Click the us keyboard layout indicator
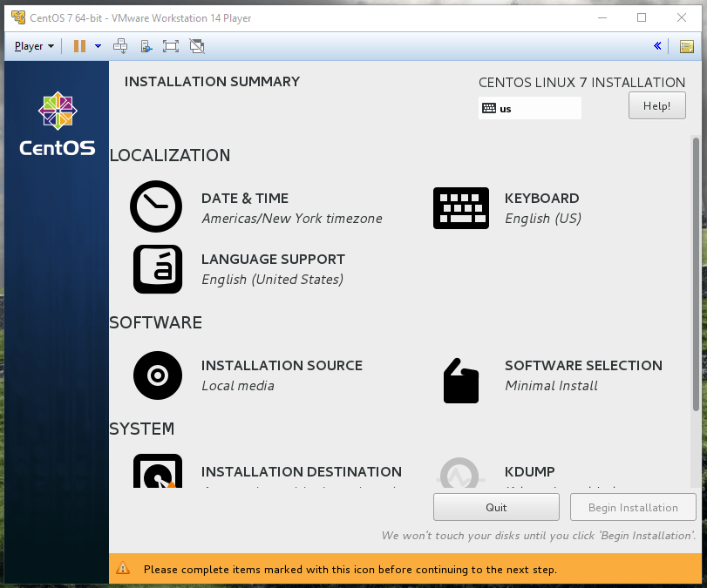This screenshot has height=588, width=707. click(x=530, y=109)
